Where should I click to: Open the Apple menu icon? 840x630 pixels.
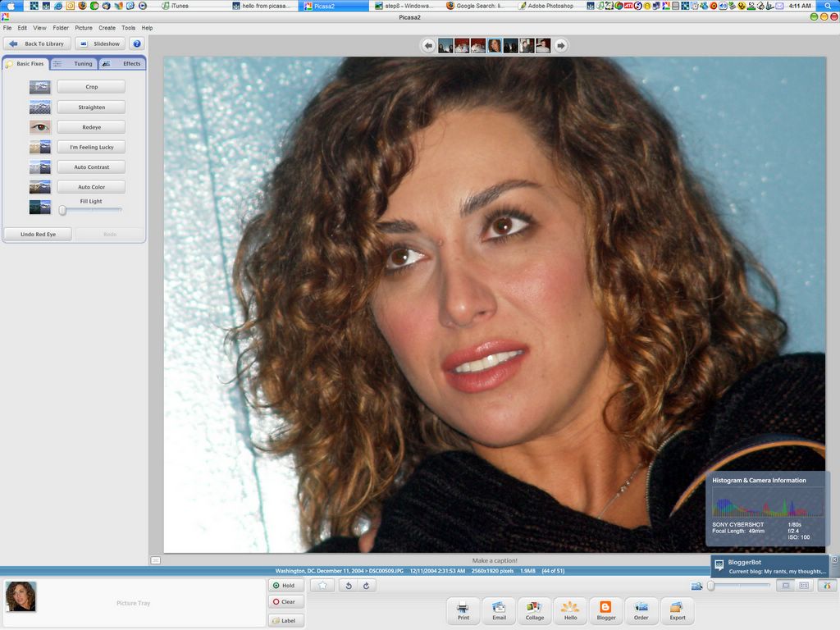(x=11, y=6)
